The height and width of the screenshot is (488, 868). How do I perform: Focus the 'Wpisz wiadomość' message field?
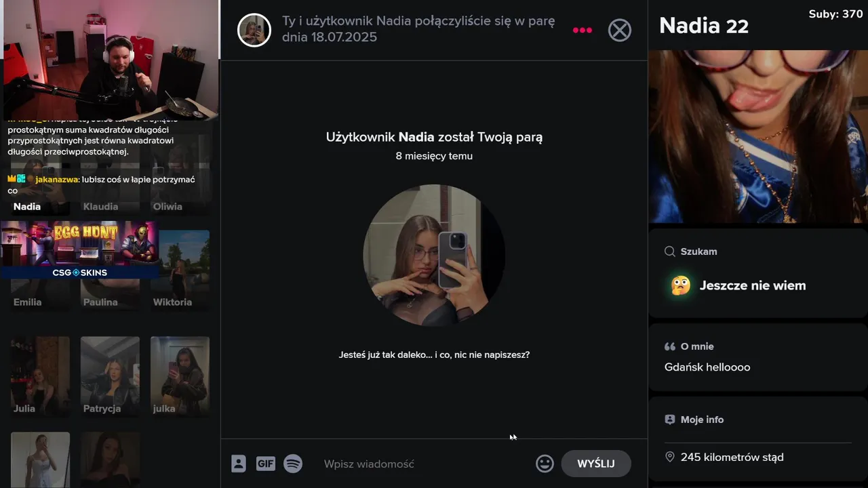(424, 464)
